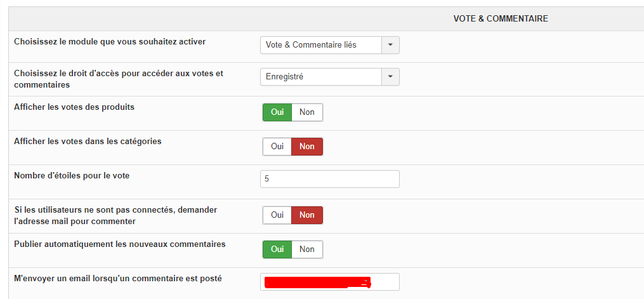Select Non for 'Publier automatiquement les nouveaux commentaires'
This screenshot has width=644, height=299.
pyautogui.click(x=307, y=249)
